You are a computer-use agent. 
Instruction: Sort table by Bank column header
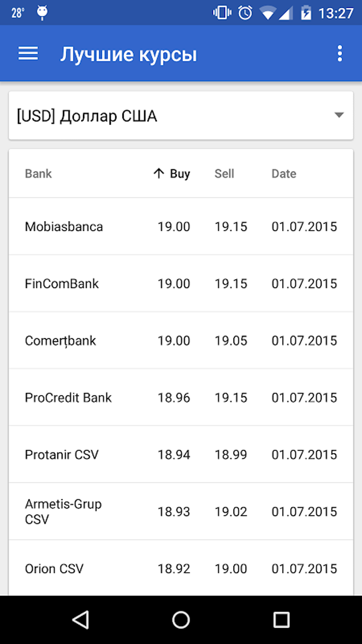pos(38,174)
